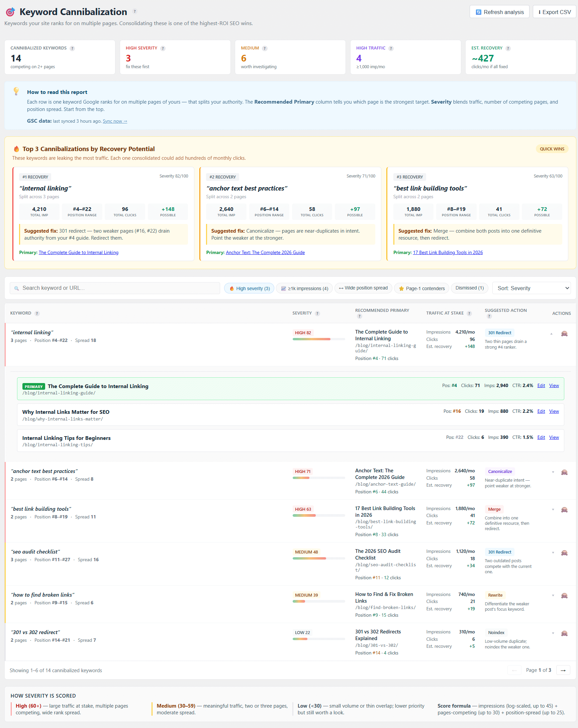This screenshot has width=578, height=728.
Task: Click the target logo icon beside page title
Action: (x=10, y=12)
